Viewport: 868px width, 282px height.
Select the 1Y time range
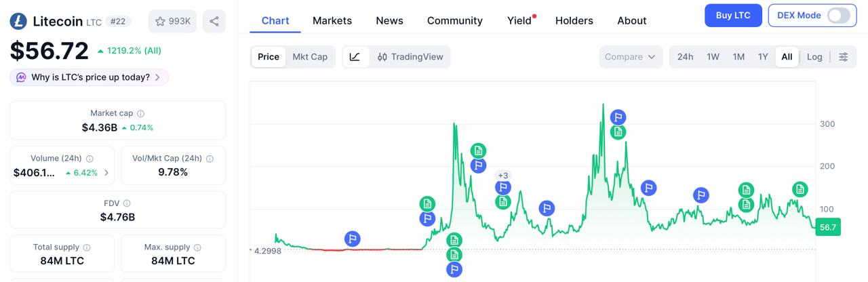click(763, 57)
